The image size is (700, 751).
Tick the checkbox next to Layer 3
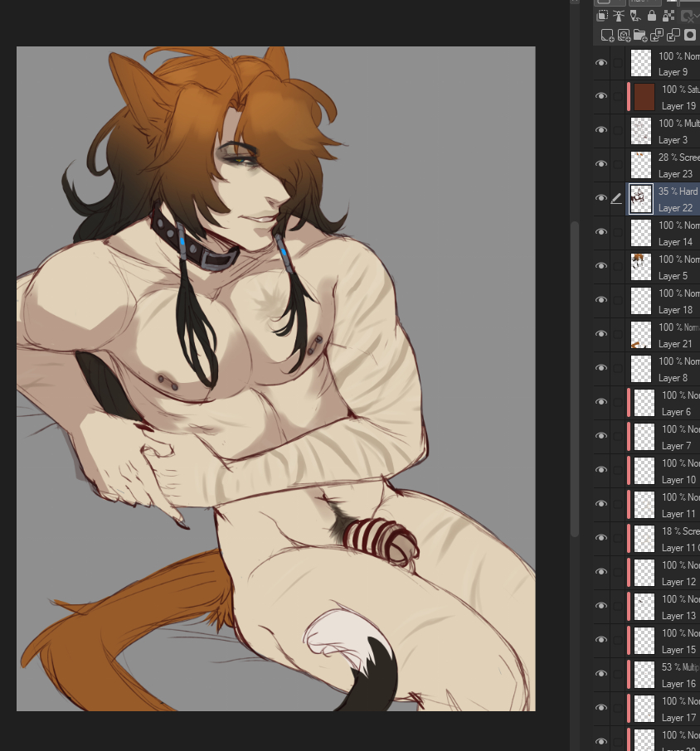(x=618, y=131)
